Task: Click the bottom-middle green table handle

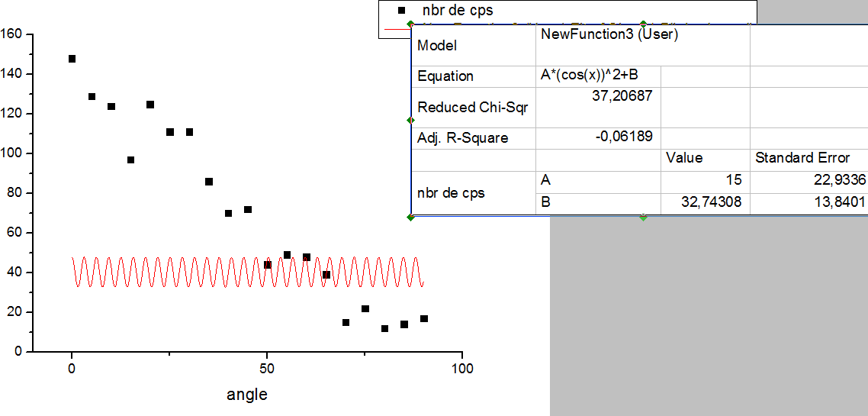Action: click(643, 217)
